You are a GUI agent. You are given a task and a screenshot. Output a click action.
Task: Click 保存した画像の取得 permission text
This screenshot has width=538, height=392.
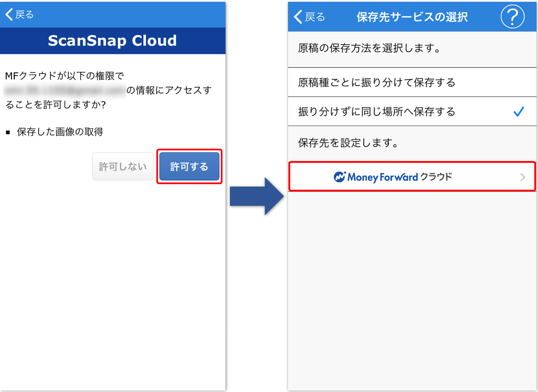(60, 132)
